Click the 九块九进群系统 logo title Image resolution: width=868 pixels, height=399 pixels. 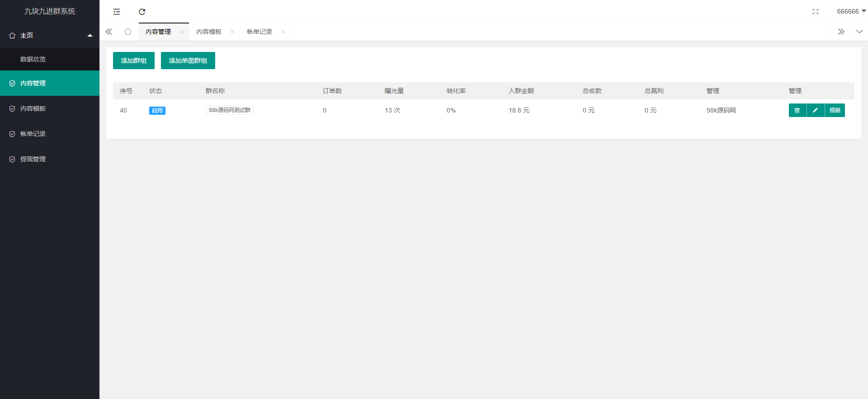50,11
